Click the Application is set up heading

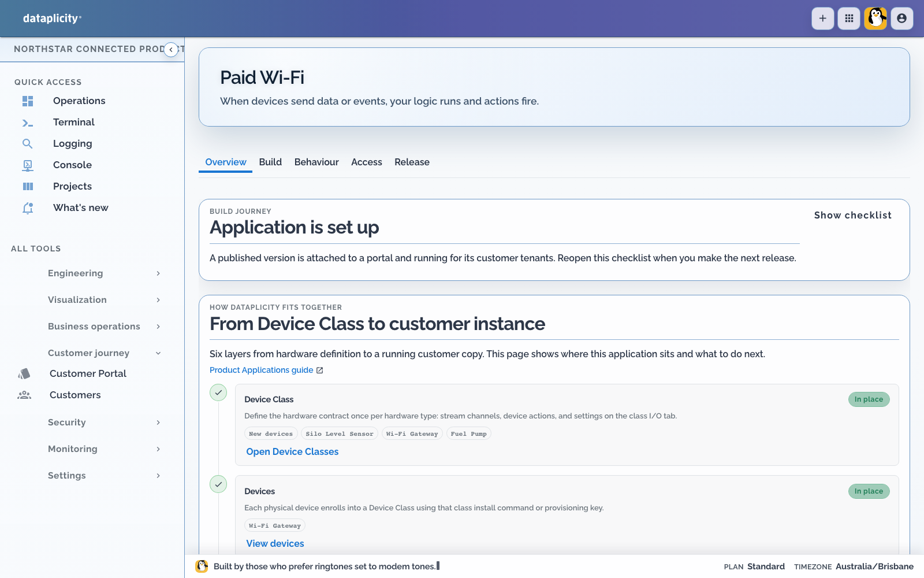(295, 228)
